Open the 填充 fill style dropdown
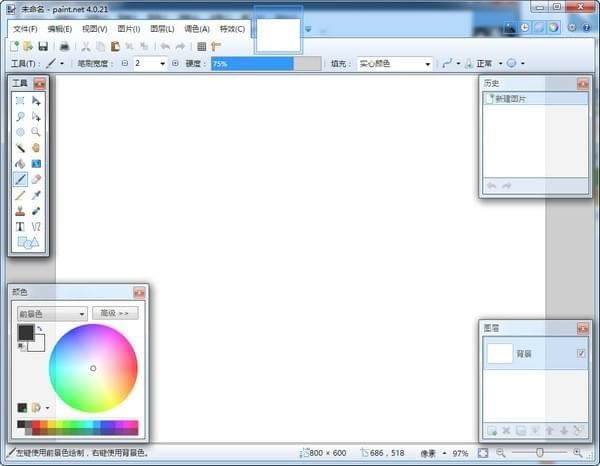The image size is (600, 466). 395,63
